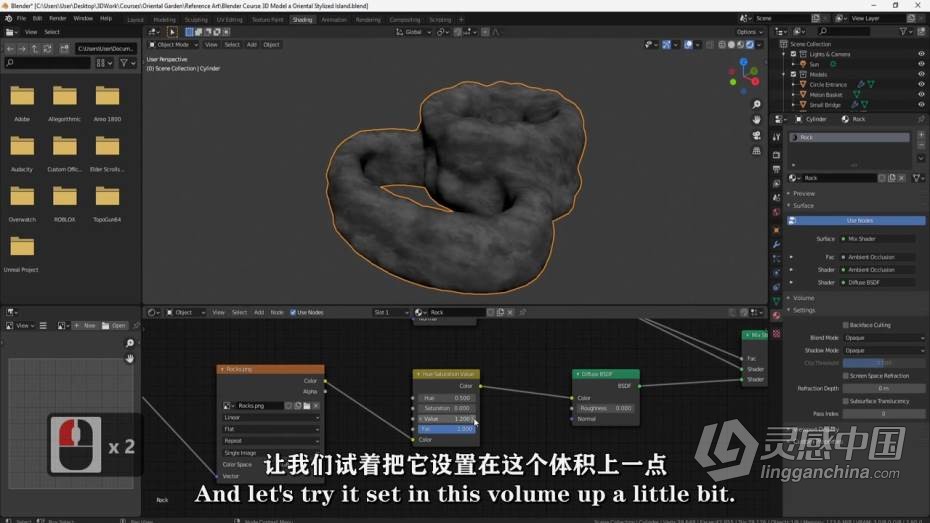
Task: Enable Screen Space Refraction checkbox
Action: pos(846,376)
